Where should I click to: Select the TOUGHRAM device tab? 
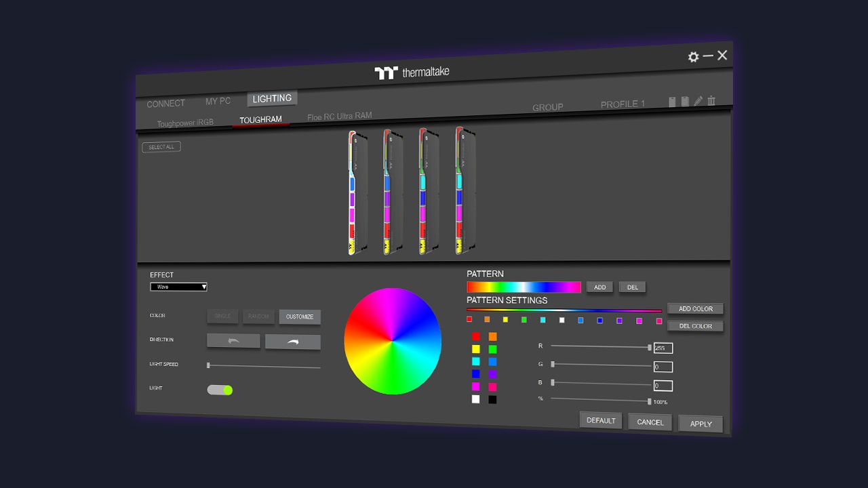(260, 120)
